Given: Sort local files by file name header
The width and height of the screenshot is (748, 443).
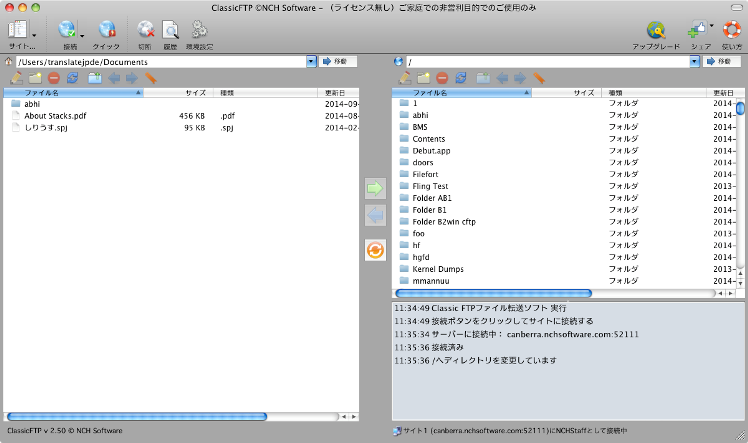Looking at the screenshot, I should click(73, 93).
